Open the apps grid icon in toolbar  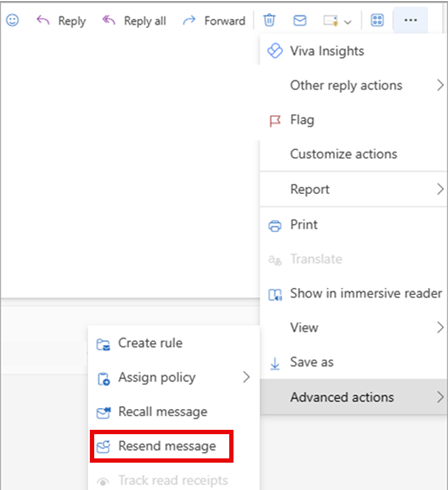pyautogui.click(x=377, y=20)
